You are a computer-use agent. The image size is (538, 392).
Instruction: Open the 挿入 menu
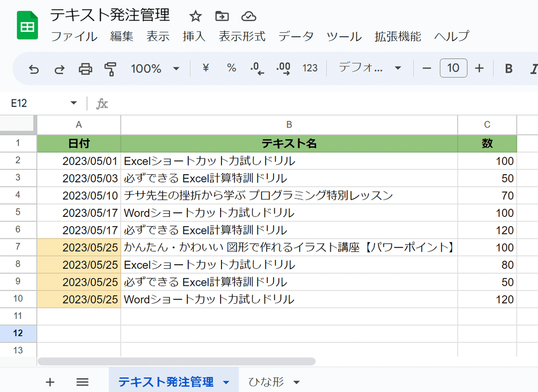coord(194,36)
